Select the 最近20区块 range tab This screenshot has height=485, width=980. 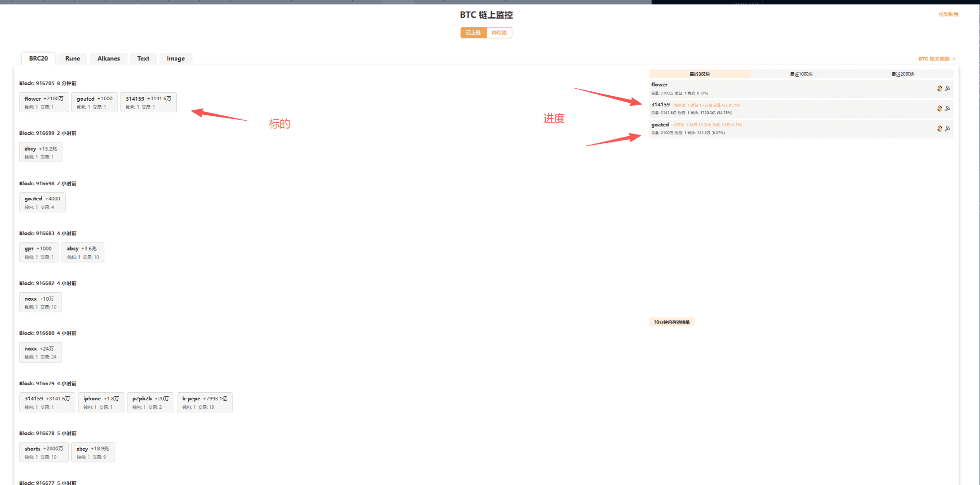902,74
